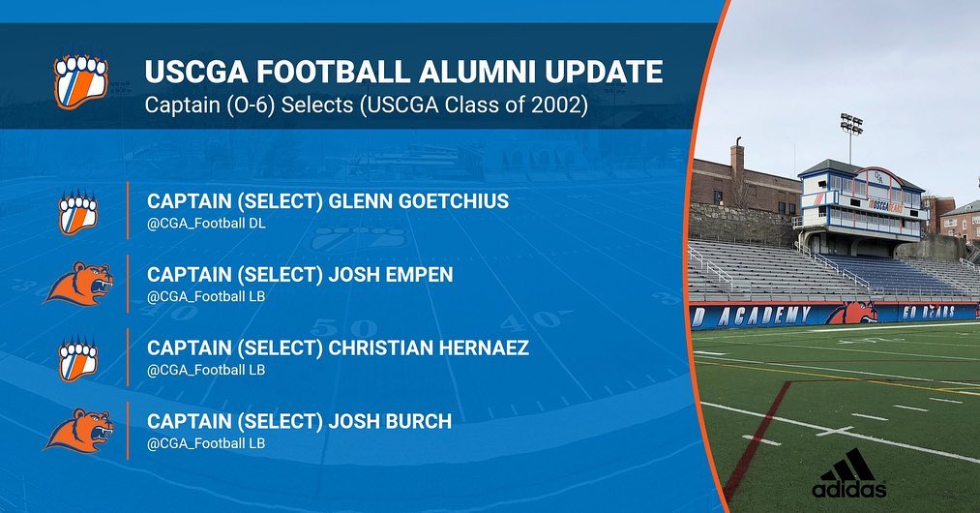This screenshot has height=513, width=980.
Task: Click bear head icon beside Josh Burch
Action: (78, 431)
